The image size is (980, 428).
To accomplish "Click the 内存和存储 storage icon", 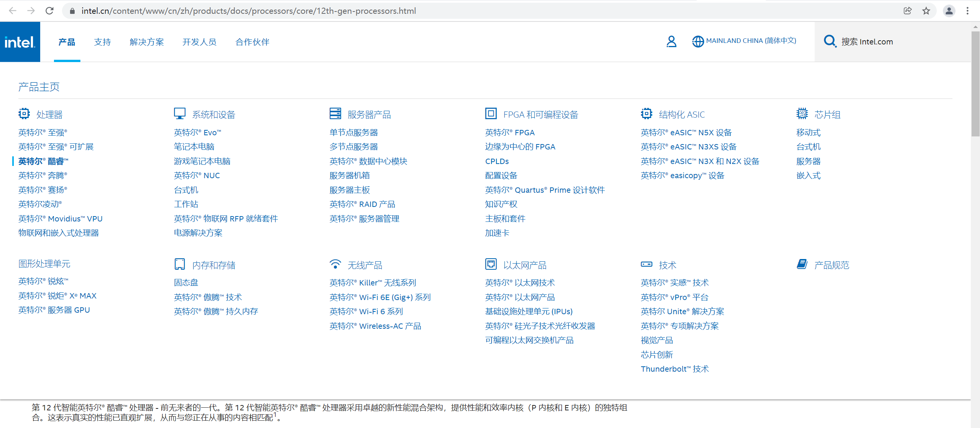I will point(180,264).
